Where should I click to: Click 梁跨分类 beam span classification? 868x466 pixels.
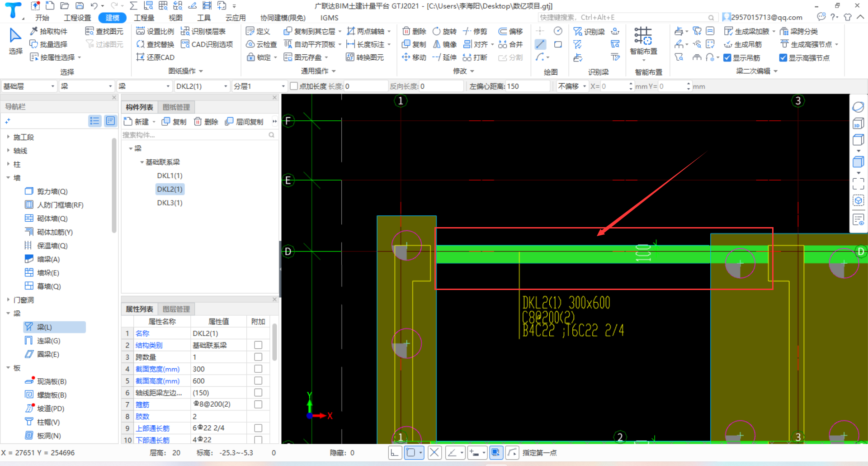(x=799, y=31)
